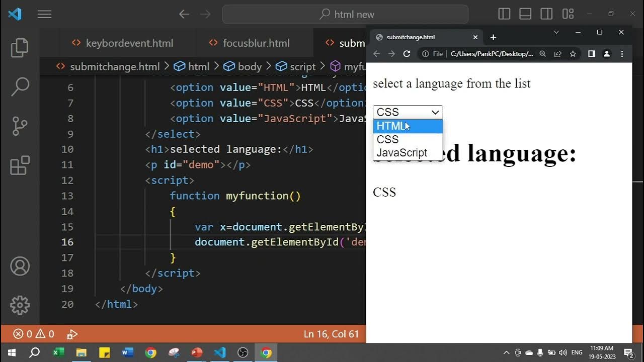Open the Source Control view

[x=20, y=126]
